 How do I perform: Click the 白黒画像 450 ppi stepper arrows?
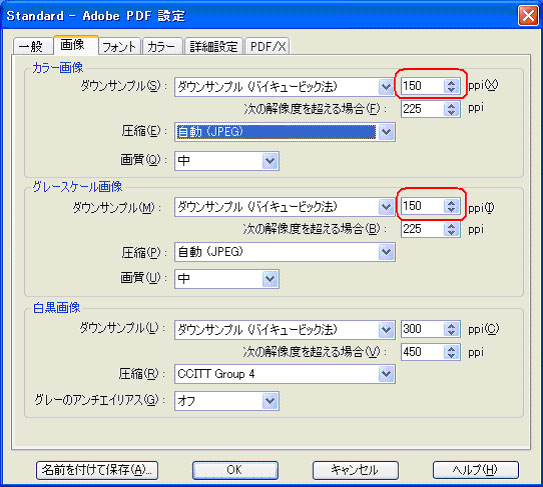coord(451,352)
